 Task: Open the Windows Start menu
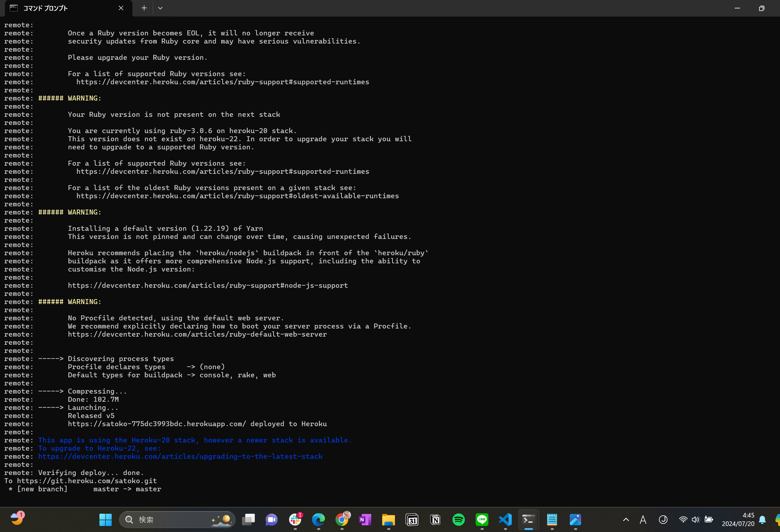[105, 519]
